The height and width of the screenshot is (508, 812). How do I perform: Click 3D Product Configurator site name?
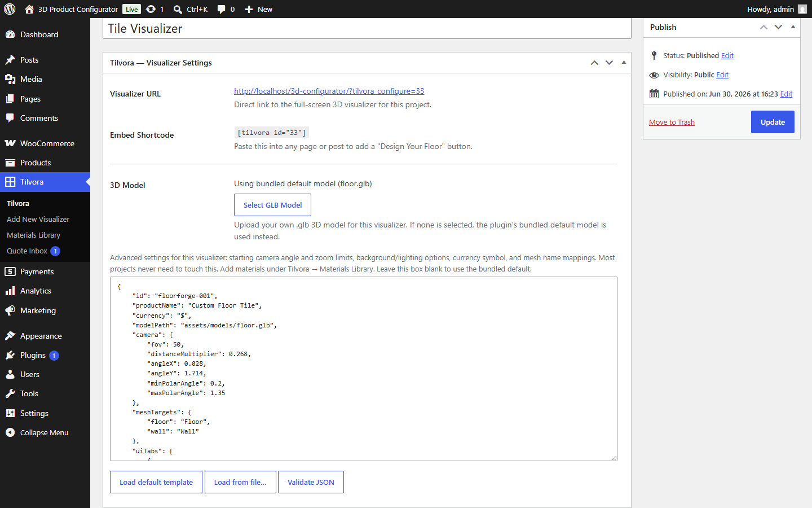[x=78, y=9]
